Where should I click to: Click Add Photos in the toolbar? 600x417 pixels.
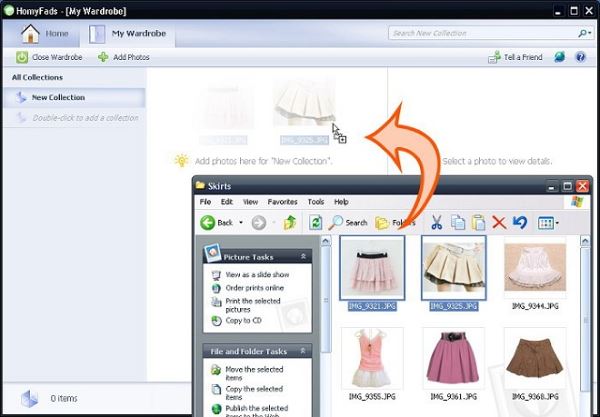pyautogui.click(x=124, y=57)
